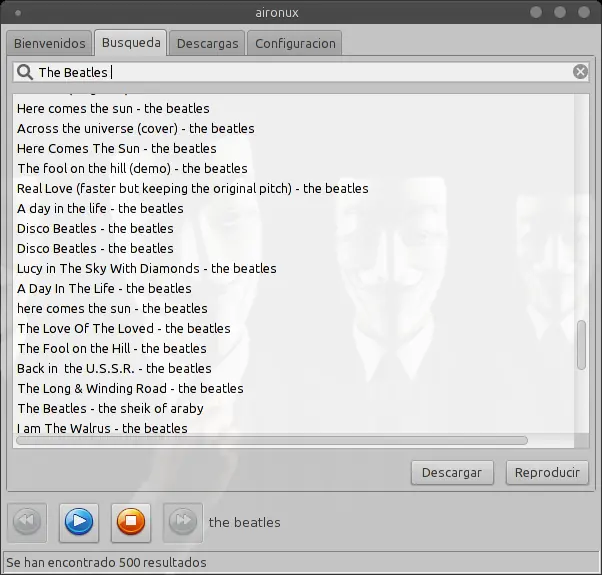Select The Long & Winding Road result

point(131,388)
